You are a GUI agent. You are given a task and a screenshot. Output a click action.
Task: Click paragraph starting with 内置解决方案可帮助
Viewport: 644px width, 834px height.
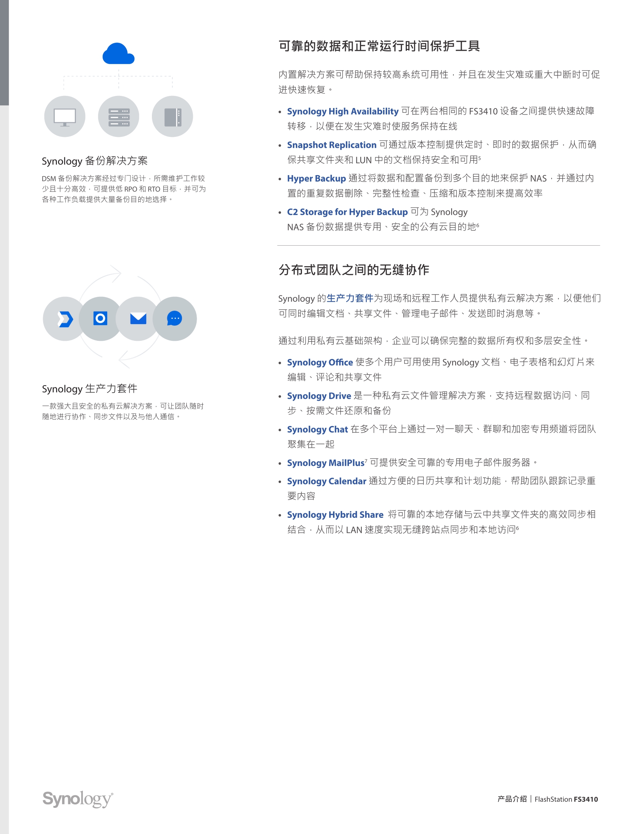click(x=439, y=82)
